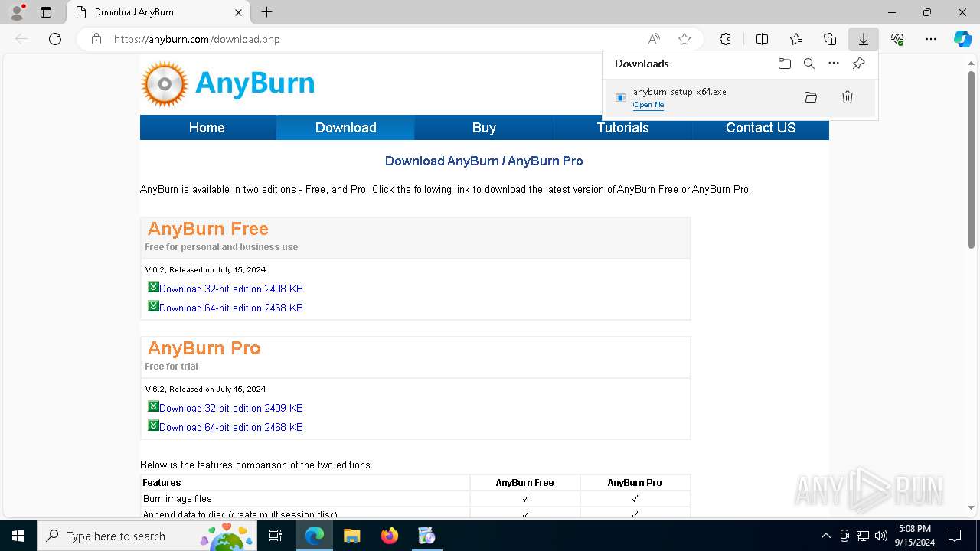980x551 pixels.
Task: Open Collections icon in toolbar
Action: tap(830, 39)
